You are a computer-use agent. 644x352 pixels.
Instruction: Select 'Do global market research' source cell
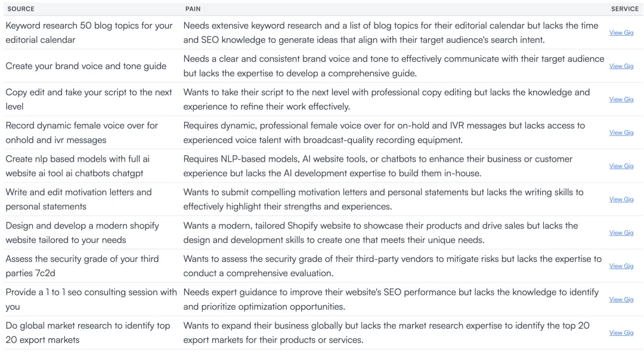88,333
